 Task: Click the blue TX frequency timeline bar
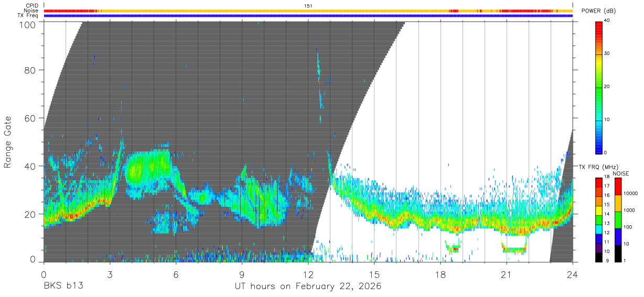click(308, 16)
